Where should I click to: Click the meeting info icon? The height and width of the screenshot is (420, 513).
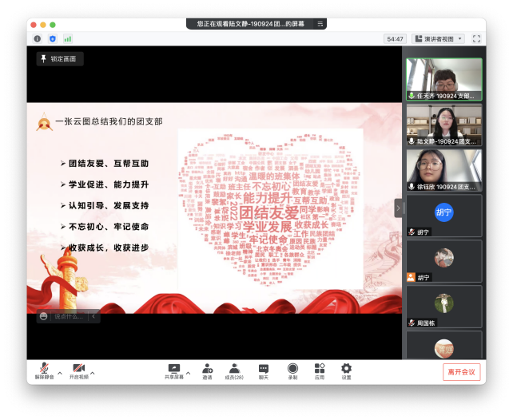pos(37,38)
